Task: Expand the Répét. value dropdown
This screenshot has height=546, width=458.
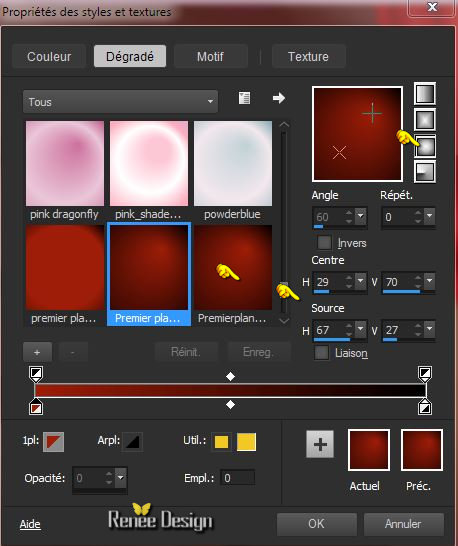Action: click(430, 217)
